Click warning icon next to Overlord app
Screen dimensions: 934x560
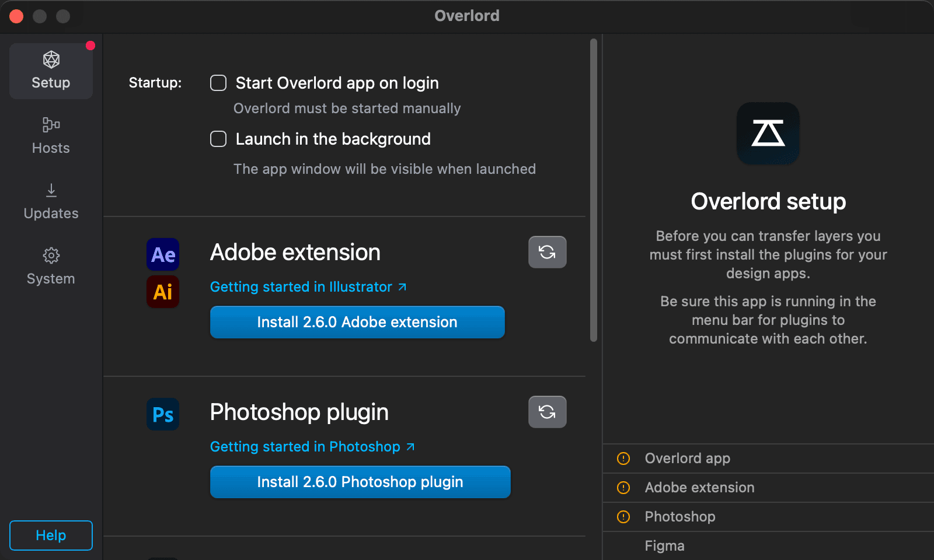(623, 459)
